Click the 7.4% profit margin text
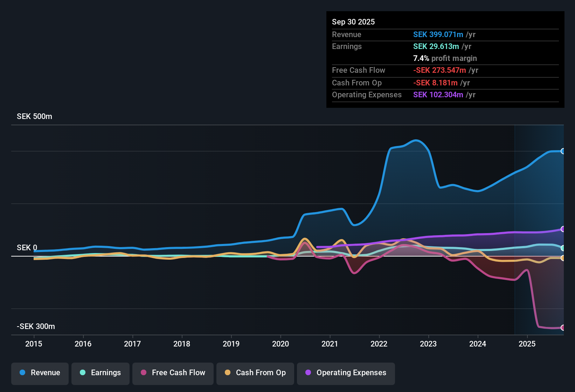The height and width of the screenshot is (392, 575). 445,58
